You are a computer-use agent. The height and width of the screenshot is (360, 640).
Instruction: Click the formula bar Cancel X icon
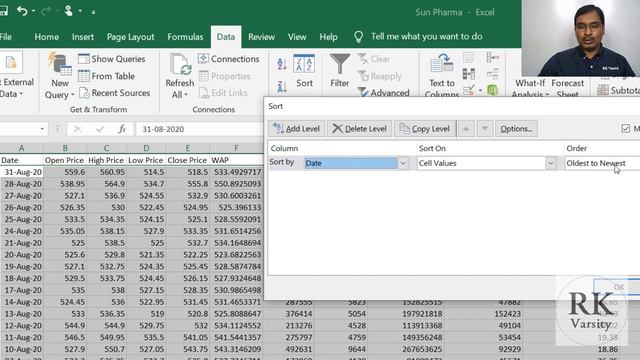78,129
